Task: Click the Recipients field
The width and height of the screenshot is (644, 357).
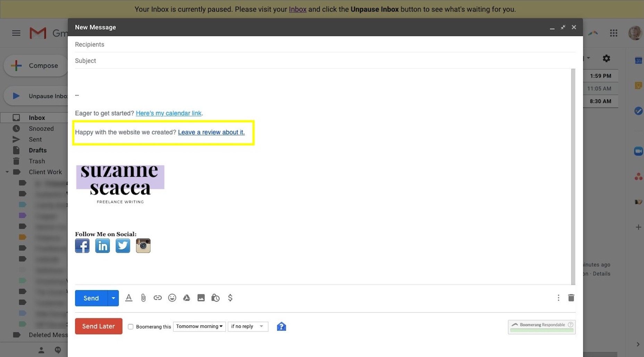Action: (325, 44)
